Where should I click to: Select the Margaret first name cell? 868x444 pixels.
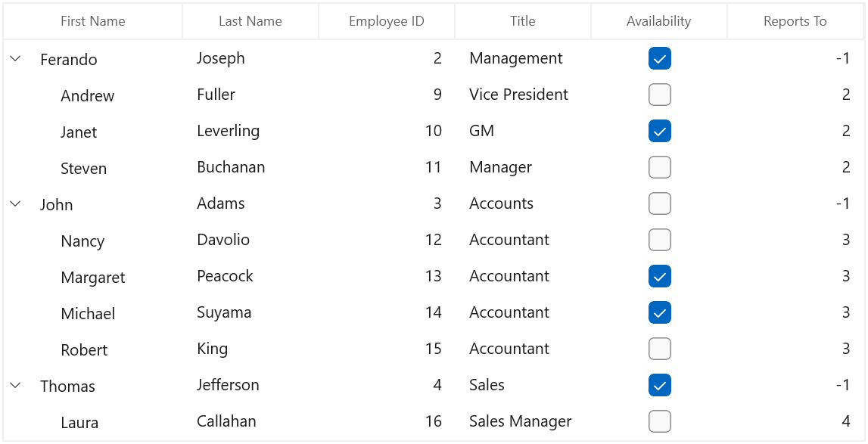pos(93,278)
